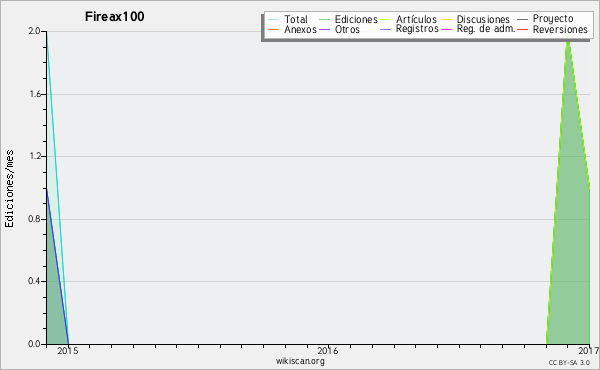Viewport: 600px width, 370px height.
Task: Click the red Reversiones line swatch
Action: pos(522,29)
